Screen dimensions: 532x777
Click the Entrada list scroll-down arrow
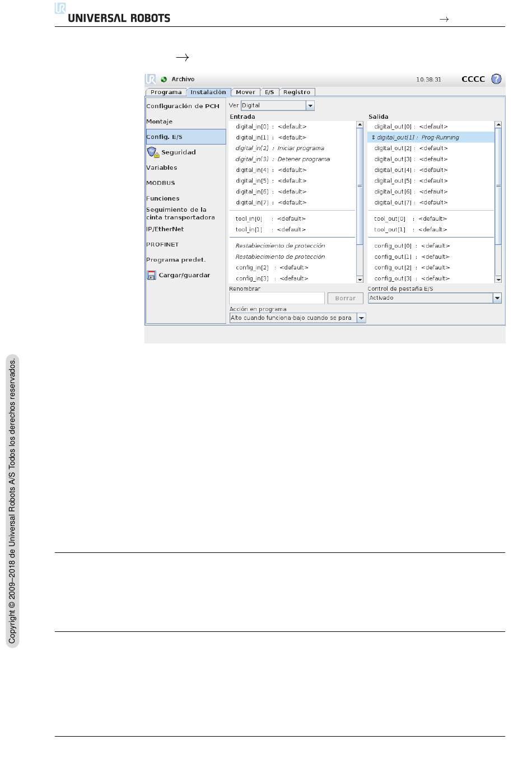pos(360,279)
